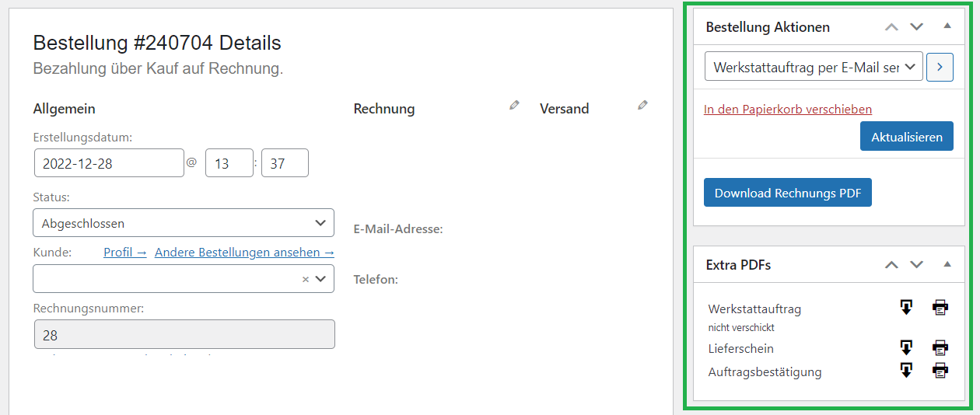Click the Aktualisieren button
The width and height of the screenshot is (980, 415).
pos(907,137)
